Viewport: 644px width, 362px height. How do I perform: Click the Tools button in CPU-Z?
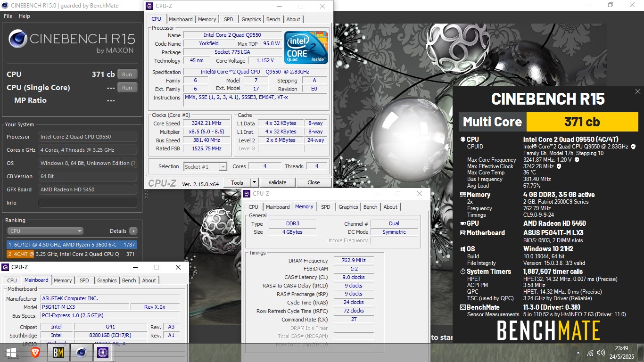point(237,182)
